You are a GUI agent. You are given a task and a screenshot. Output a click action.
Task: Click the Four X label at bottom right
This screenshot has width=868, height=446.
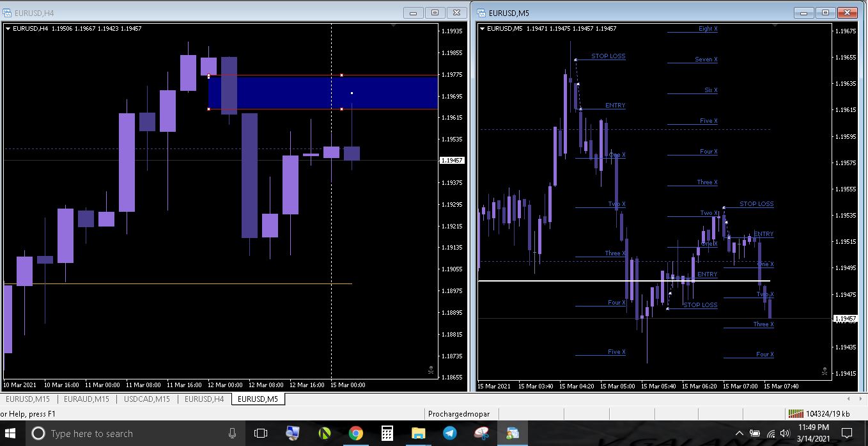tap(764, 354)
